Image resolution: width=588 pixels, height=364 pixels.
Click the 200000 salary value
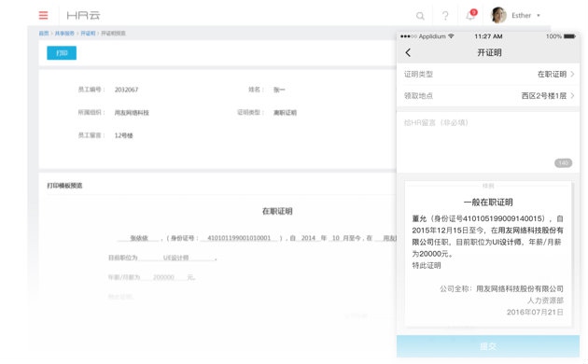click(x=163, y=277)
